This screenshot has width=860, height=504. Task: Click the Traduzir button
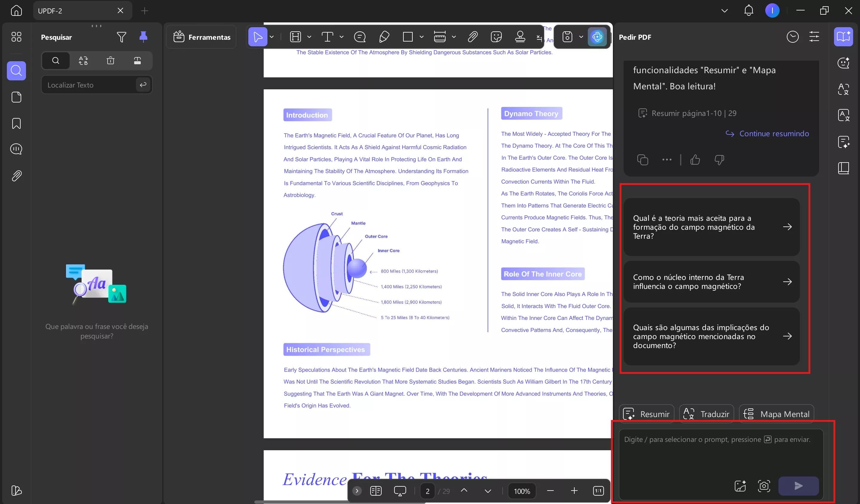pos(706,414)
